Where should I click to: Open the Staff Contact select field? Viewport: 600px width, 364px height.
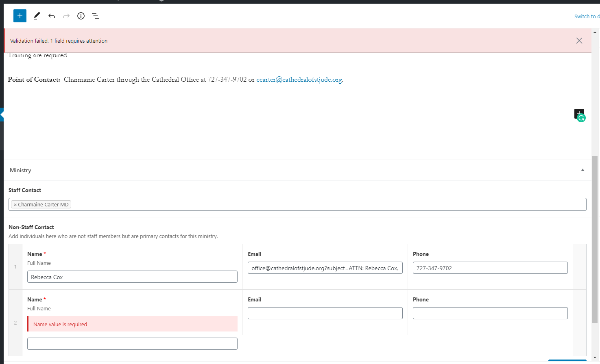(325, 204)
